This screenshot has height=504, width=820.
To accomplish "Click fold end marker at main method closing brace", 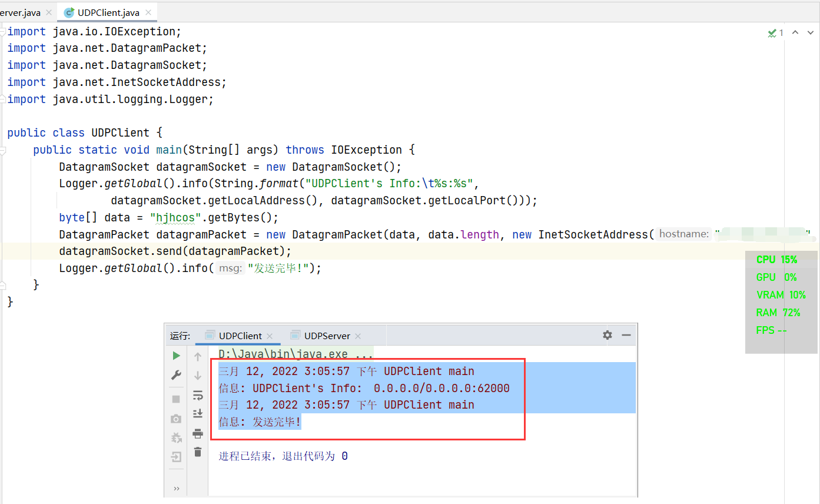I will click(x=3, y=285).
